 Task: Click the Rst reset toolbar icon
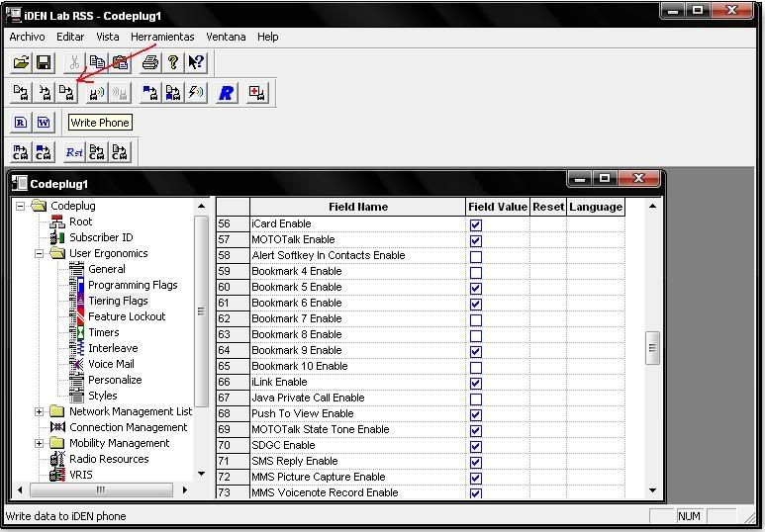tap(74, 152)
